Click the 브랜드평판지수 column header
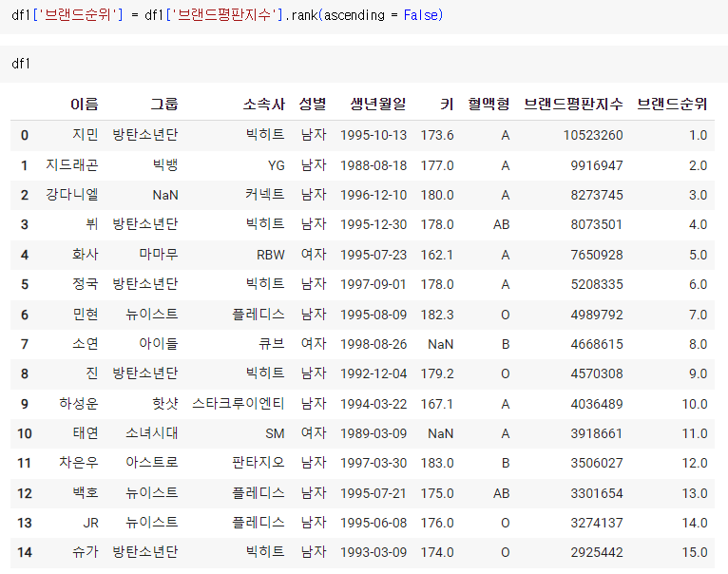Screen dimensions: 728x574 pyautogui.click(x=573, y=104)
